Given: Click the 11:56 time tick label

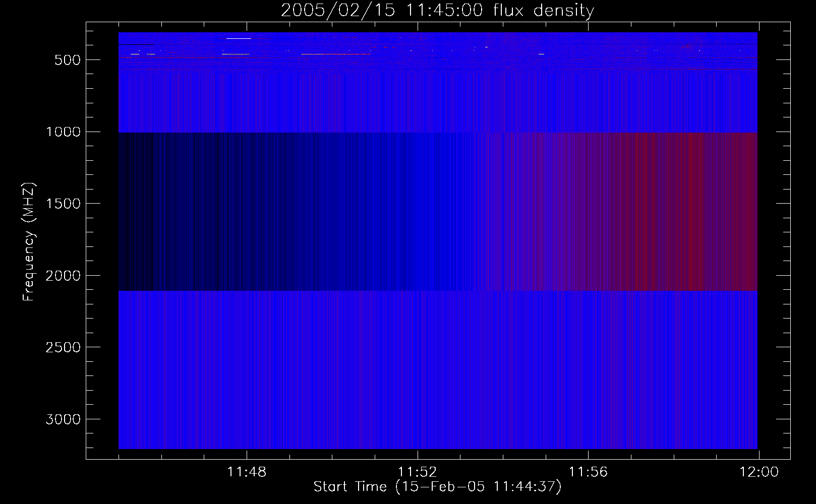Looking at the screenshot, I should coord(588,472).
